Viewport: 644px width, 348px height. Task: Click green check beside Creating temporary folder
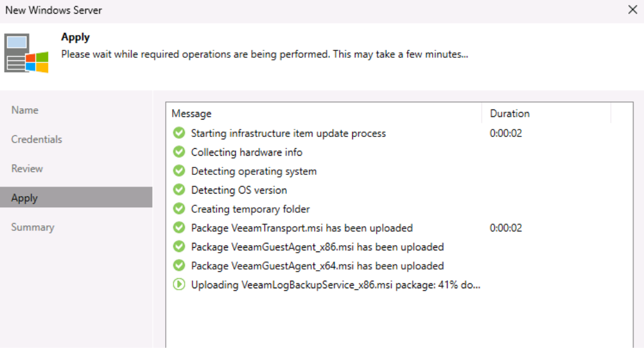click(179, 209)
